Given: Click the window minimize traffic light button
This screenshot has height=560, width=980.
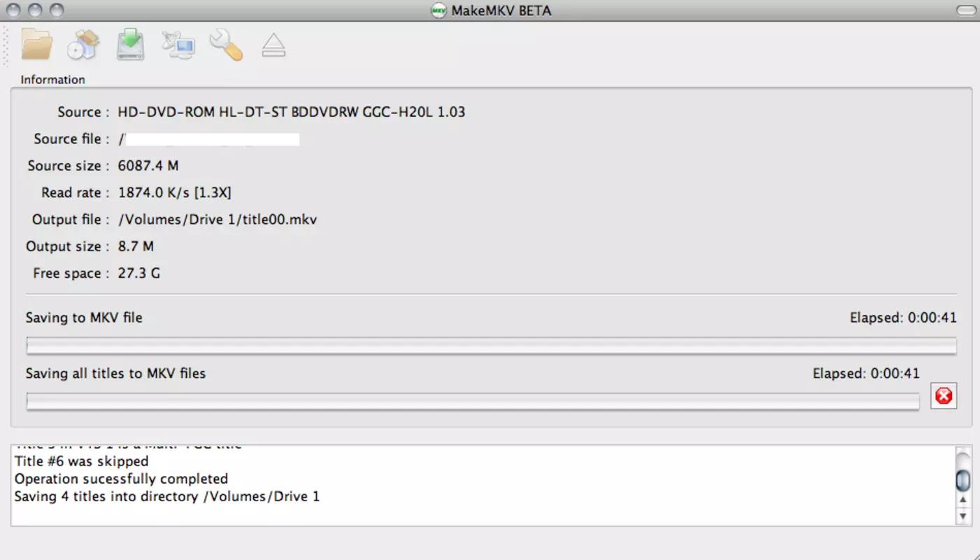Looking at the screenshot, I should [x=35, y=10].
